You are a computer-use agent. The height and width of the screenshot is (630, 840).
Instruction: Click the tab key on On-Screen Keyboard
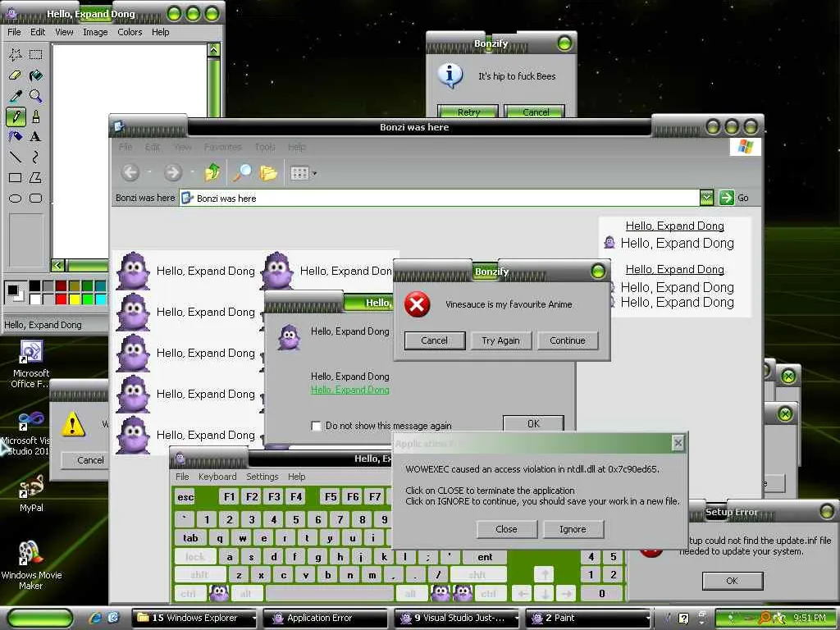pyautogui.click(x=190, y=538)
